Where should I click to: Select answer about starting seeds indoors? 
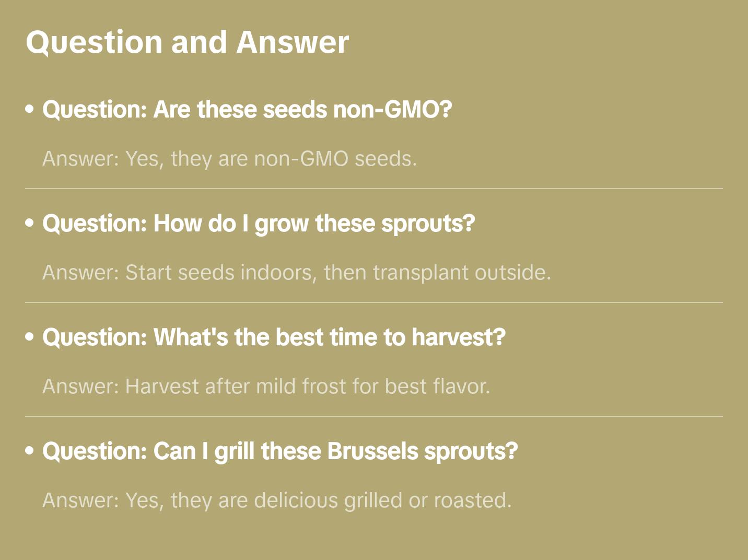pos(296,273)
